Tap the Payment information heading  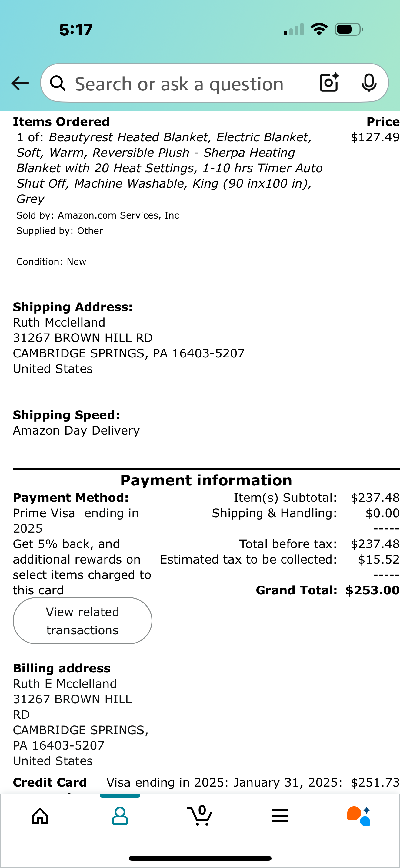[x=206, y=480]
